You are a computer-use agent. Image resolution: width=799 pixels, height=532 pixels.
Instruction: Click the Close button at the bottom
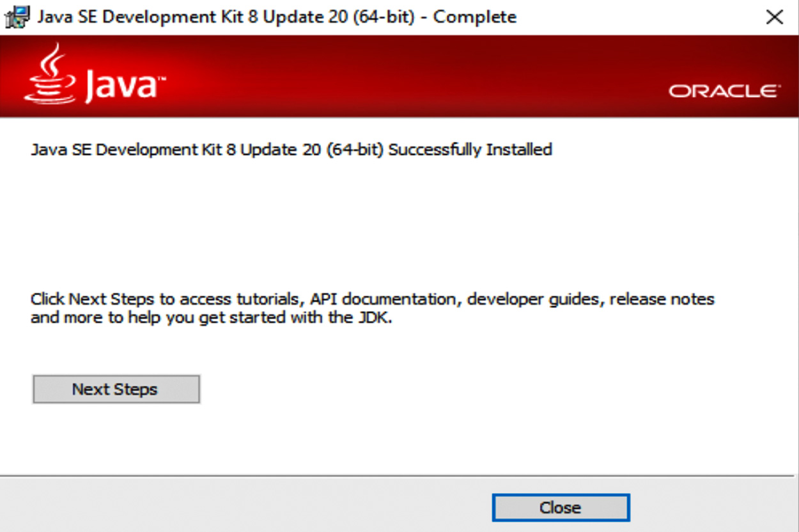tap(560, 508)
